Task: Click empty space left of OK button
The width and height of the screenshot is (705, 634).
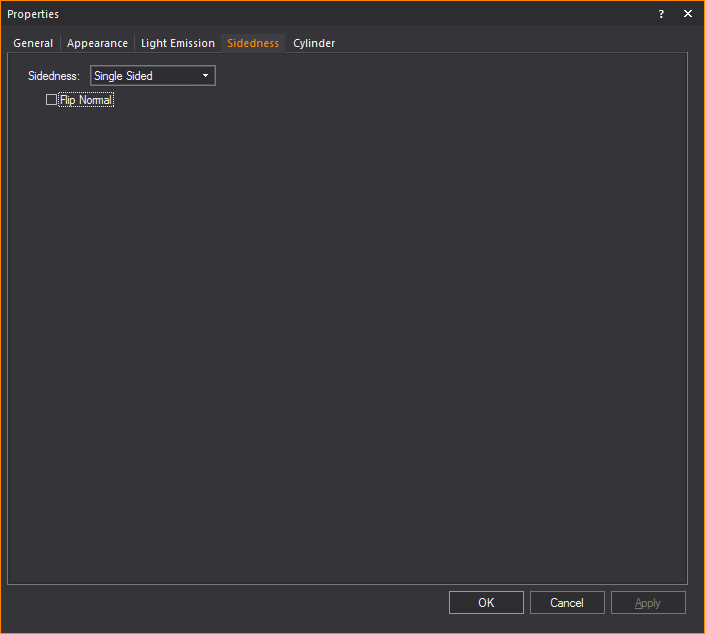Action: 250,603
